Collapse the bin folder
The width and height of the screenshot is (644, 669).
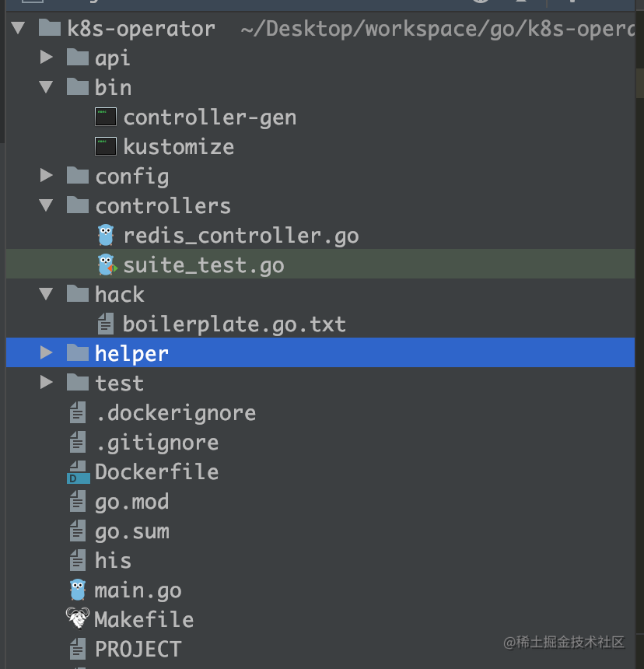click(x=46, y=87)
